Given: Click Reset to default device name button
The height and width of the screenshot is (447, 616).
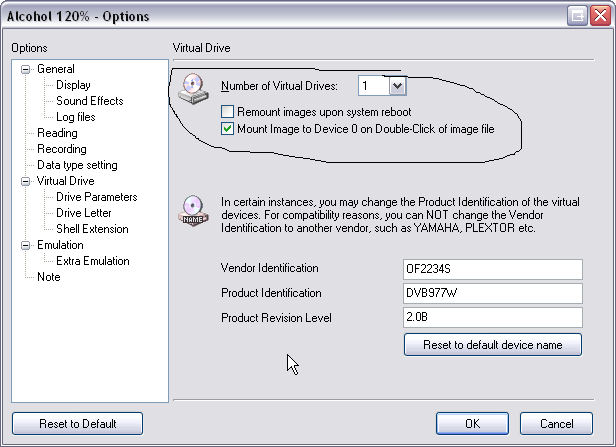Looking at the screenshot, I should [493, 345].
